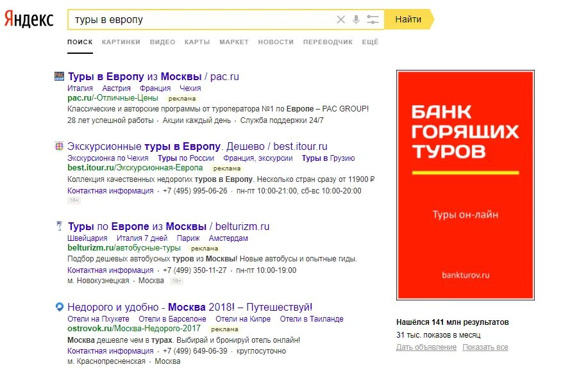Click phone number +7 (499) 649-06-39

(x=195, y=351)
